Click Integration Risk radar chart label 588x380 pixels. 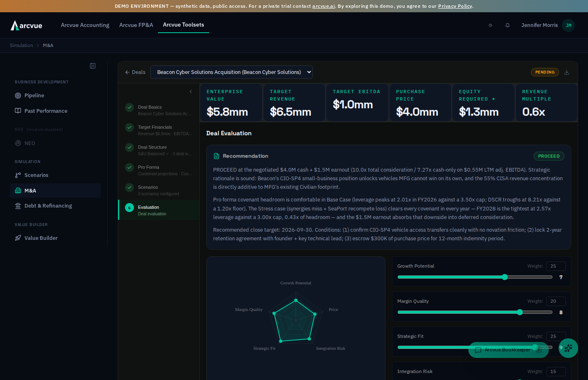(x=331, y=348)
